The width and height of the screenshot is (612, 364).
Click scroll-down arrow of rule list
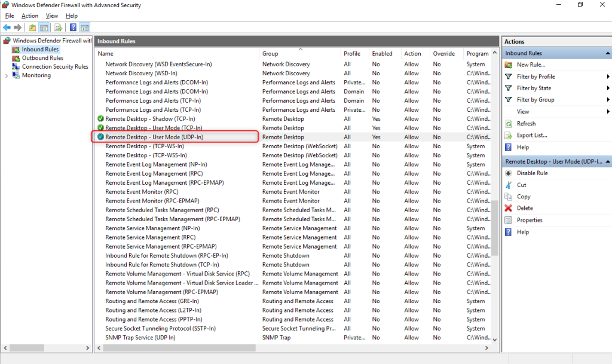(x=495, y=340)
